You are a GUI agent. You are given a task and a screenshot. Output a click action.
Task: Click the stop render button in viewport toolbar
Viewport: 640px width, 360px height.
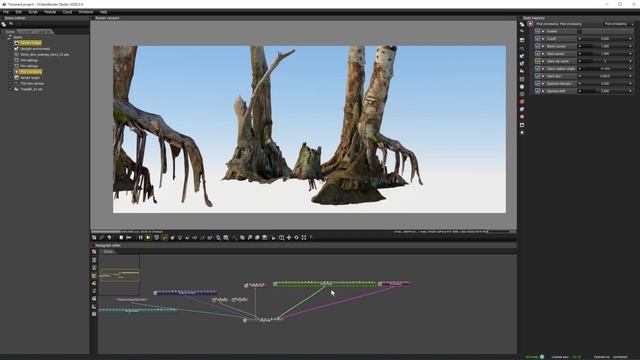coord(121,238)
